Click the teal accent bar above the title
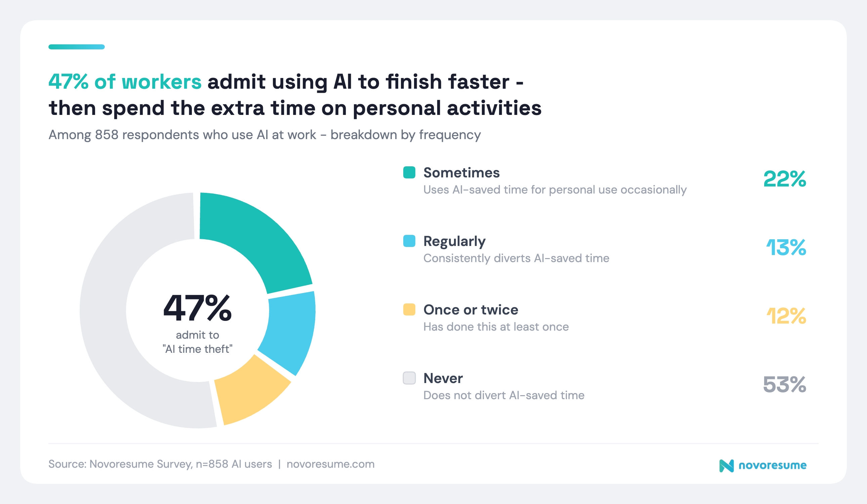 76,47
